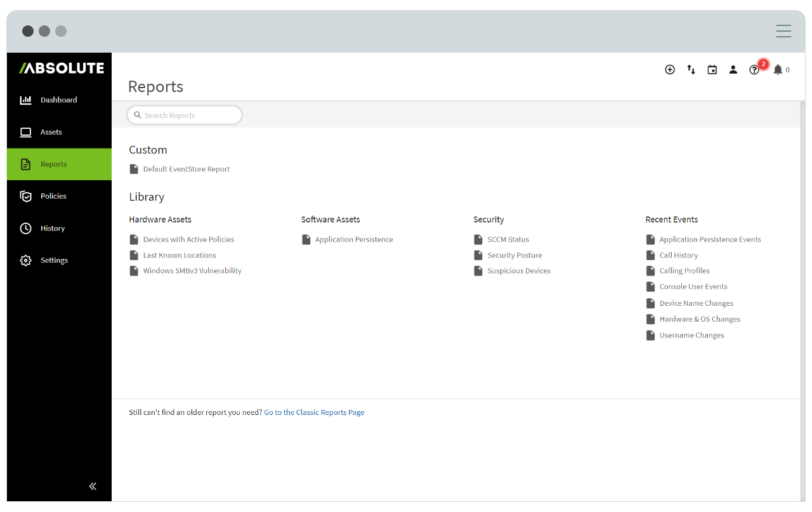Click the Search Reports input field
Viewport: 812px width, 512px height.
click(184, 115)
